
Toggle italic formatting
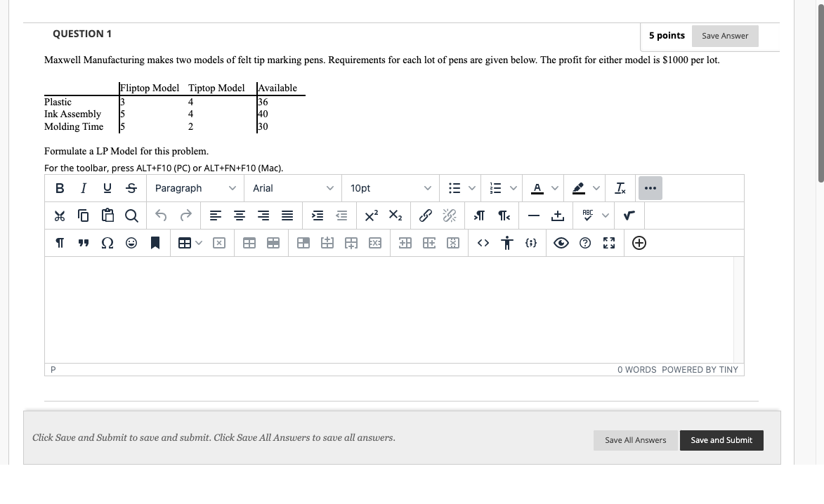click(x=83, y=188)
